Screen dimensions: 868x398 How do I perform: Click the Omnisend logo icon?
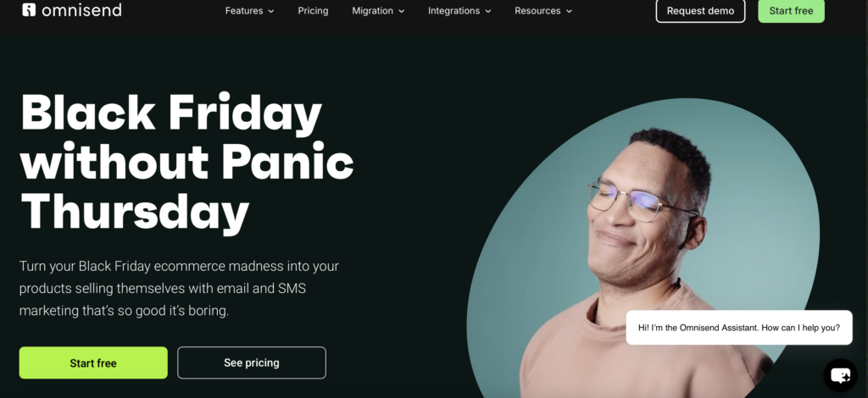[29, 9]
